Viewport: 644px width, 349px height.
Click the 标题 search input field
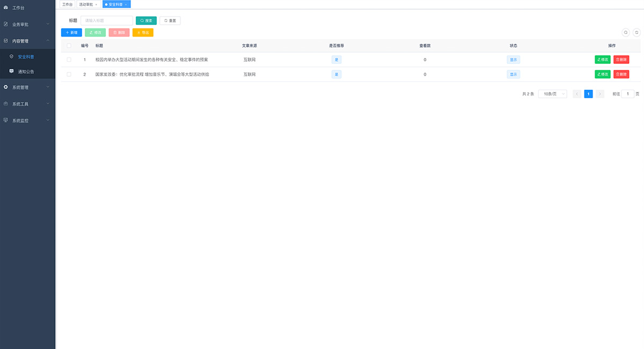pyautogui.click(x=106, y=20)
